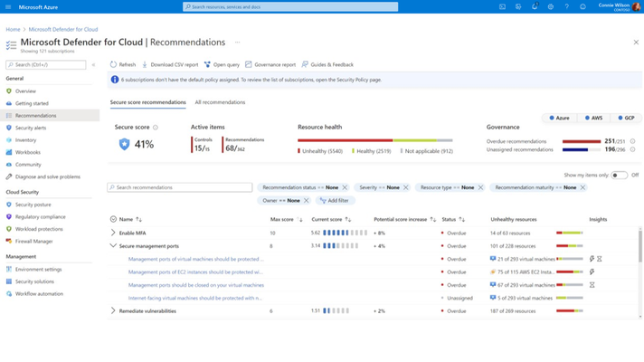Go to Home breadcrumb
The width and height of the screenshot is (644, 362).
click(x=13, y=30)
